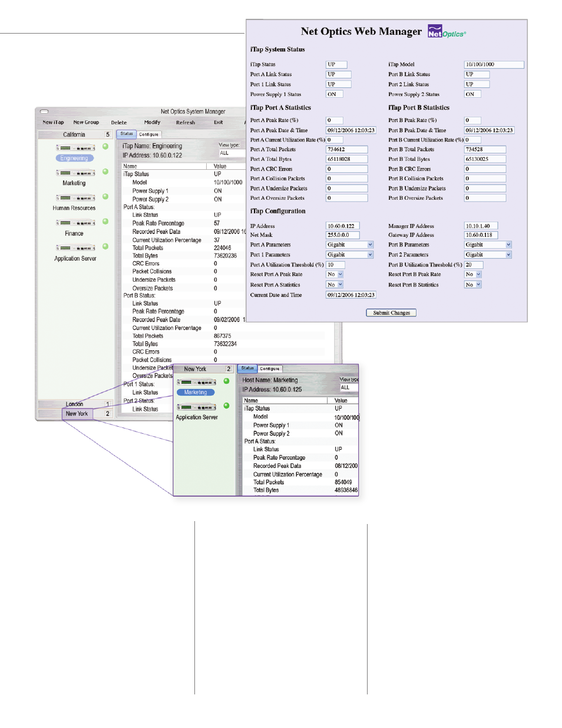Screen dimensions: 562x728
Task: Open Reset Port B Peak Rate dropdown
Action: point(473,274)
